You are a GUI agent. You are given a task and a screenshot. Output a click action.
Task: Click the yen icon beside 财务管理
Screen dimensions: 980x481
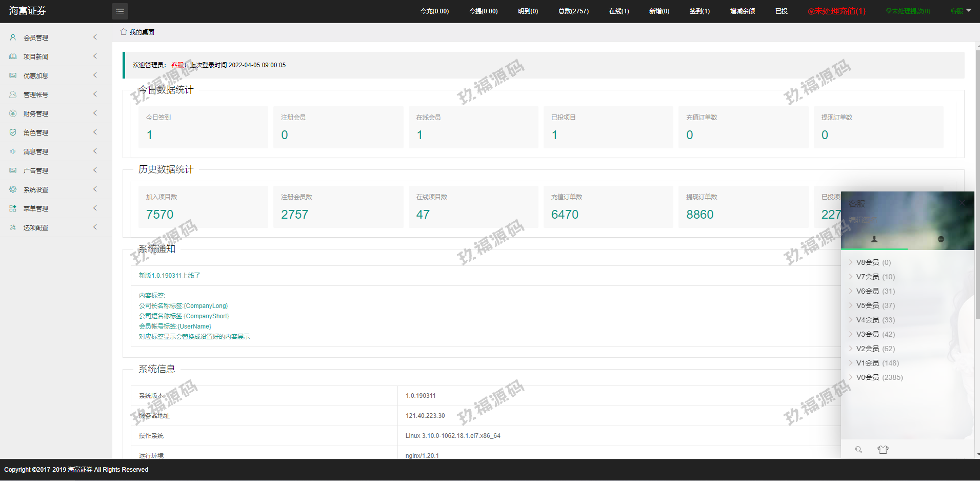tap(13, 113)
